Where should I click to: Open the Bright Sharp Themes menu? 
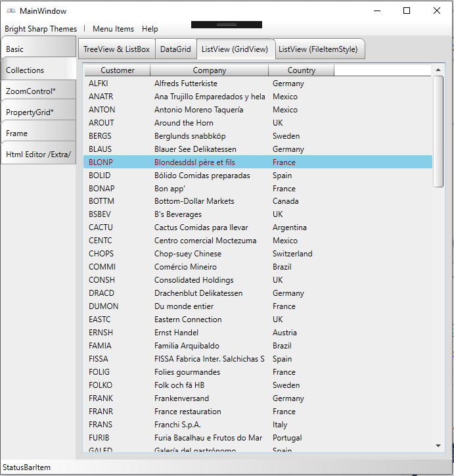tap(41, 29)
